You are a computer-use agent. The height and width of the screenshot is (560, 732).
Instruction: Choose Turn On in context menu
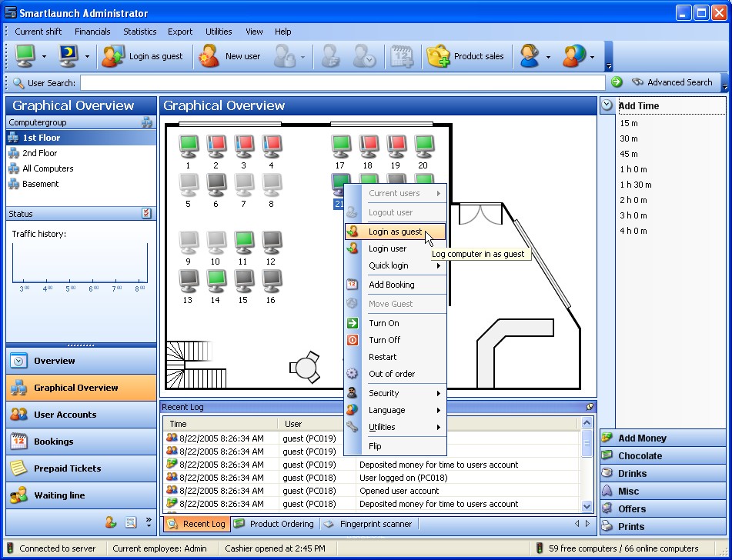395,323
